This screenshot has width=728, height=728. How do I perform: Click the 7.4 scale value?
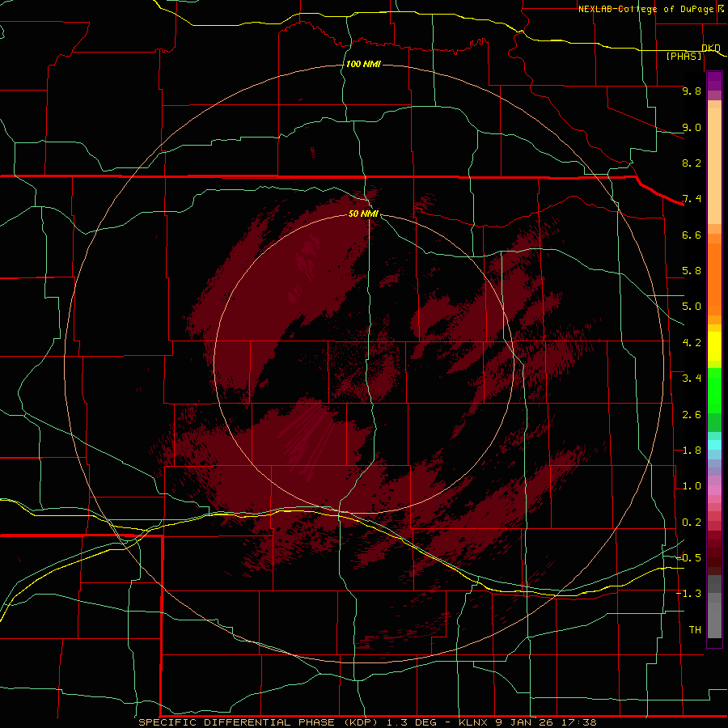[692, 199]
